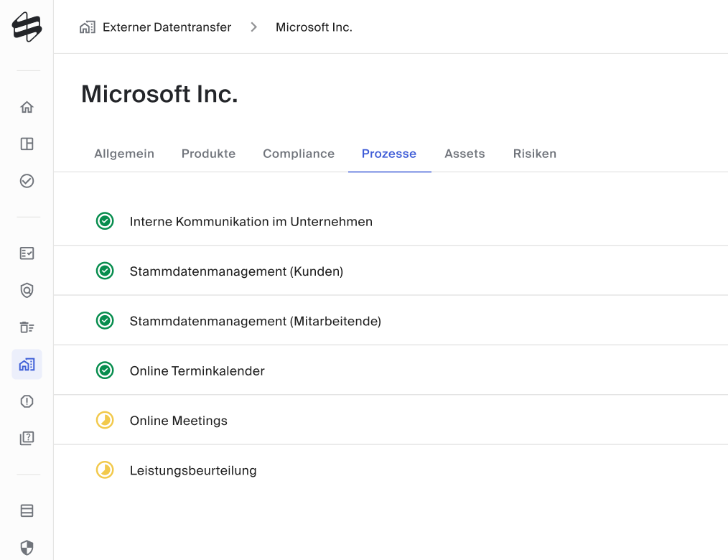Viewport: 728px width, 560px height.
Task: Open the half-filled shield sidebar icon
Action: tap(27, 548)
